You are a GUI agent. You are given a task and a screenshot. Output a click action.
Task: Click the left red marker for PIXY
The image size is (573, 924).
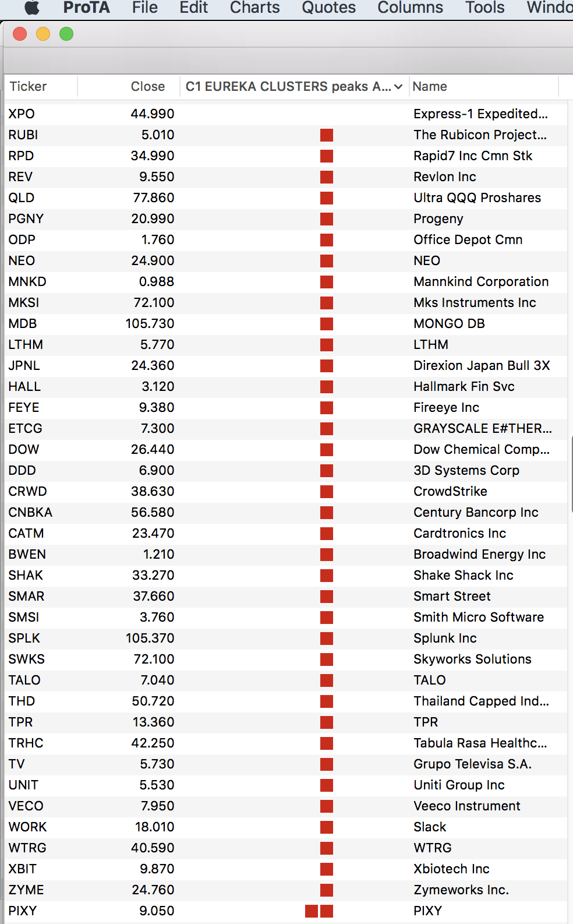click(x=312, y=911)
